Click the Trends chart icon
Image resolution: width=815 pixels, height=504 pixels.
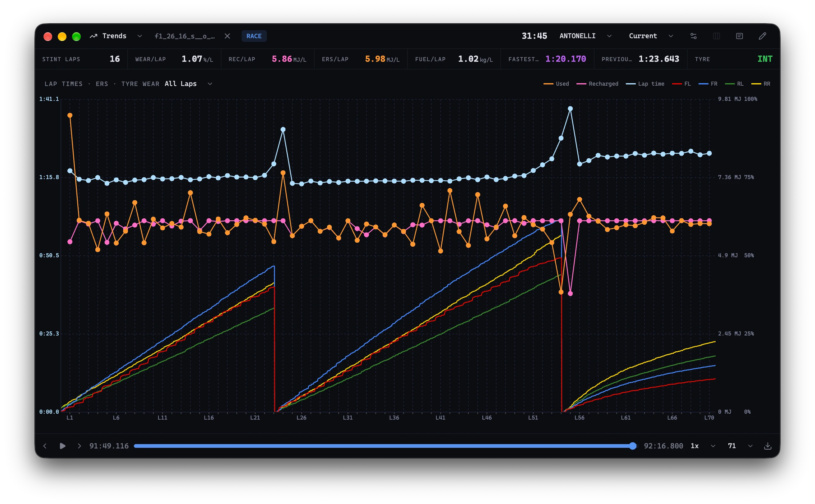pos(93,36)
